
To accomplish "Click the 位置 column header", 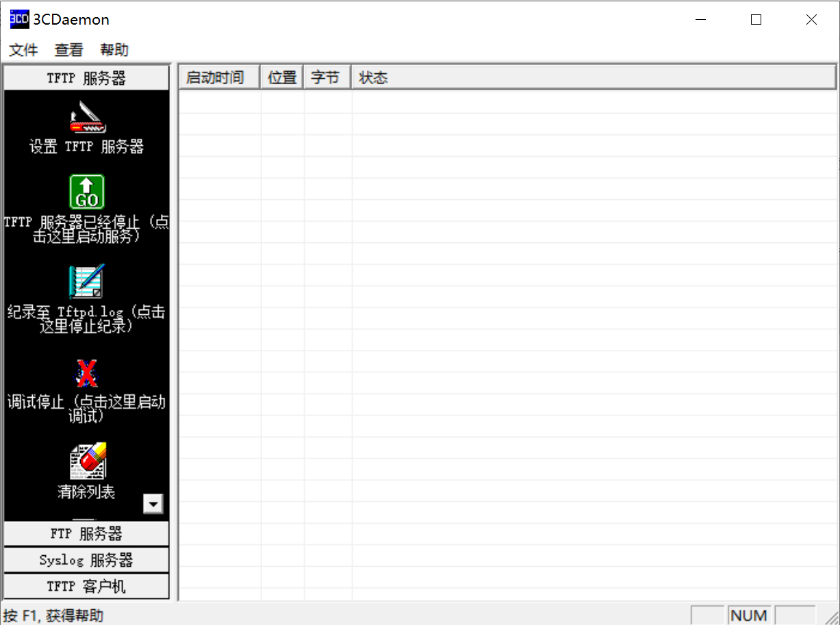I will coord(282,77).
